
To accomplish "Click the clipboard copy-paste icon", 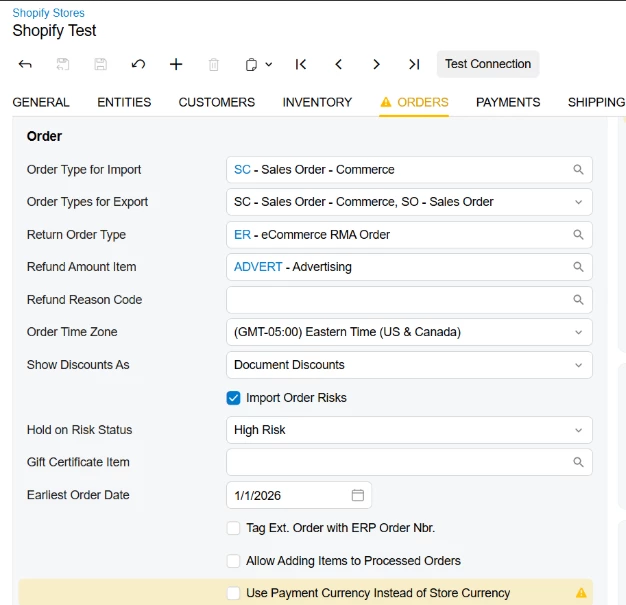I will [x=251, y=64].
